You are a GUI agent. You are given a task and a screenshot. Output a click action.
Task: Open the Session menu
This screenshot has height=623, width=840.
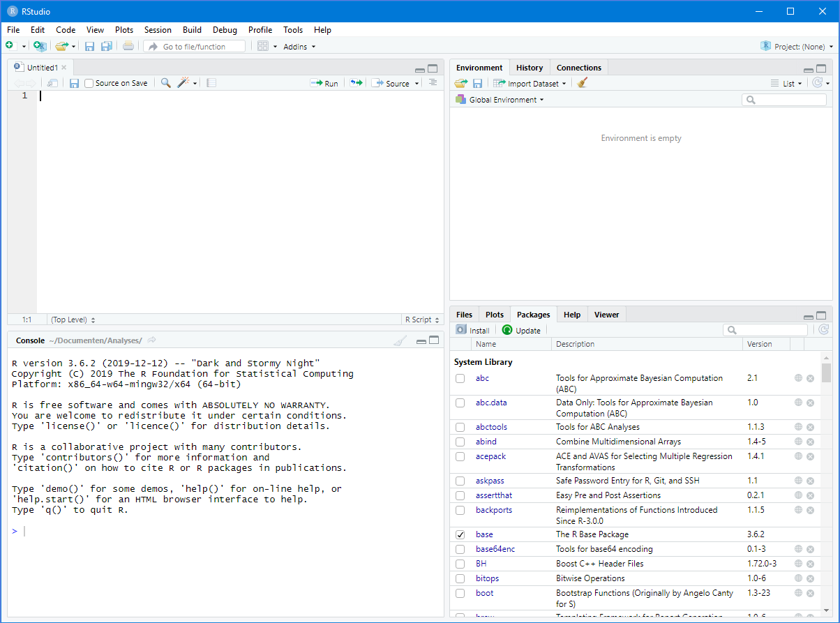(158, 30)
